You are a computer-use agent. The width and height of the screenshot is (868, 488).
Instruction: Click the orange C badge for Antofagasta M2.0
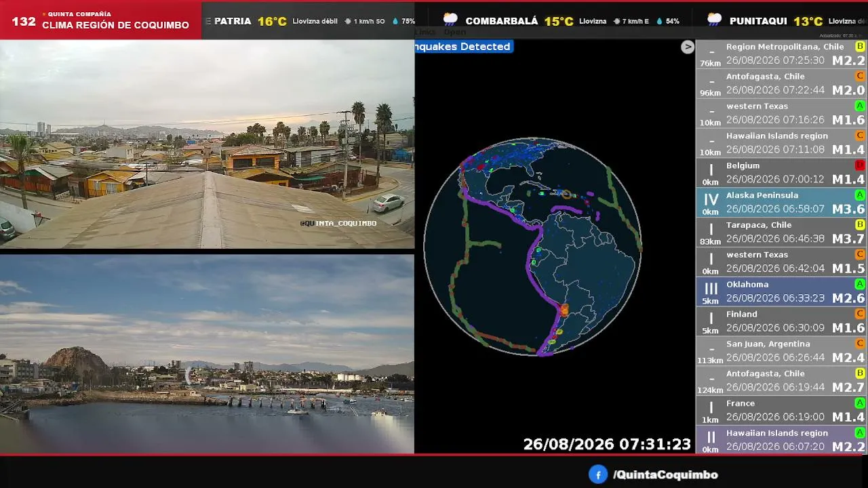tap(860, 77)
